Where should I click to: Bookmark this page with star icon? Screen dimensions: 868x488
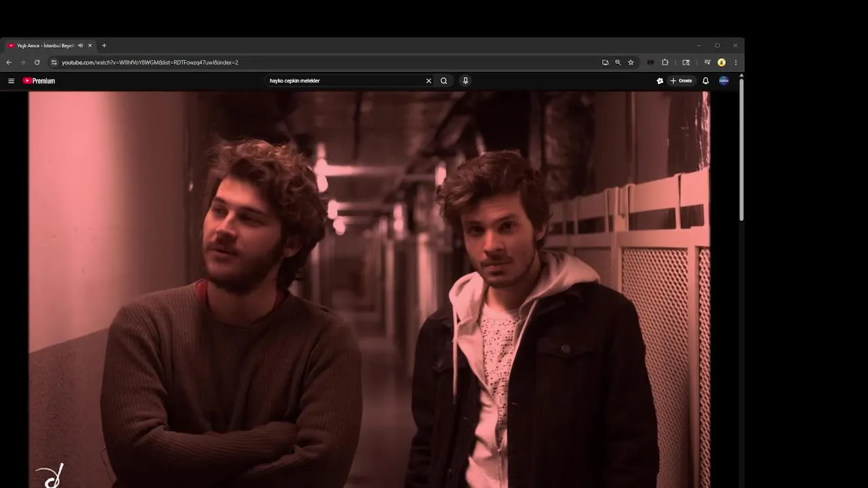631,62
